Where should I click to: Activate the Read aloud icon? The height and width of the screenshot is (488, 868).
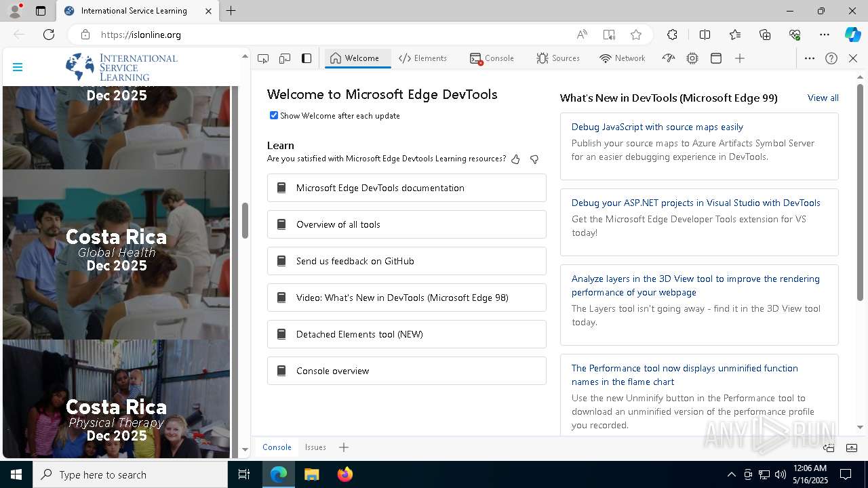[582, 35]
